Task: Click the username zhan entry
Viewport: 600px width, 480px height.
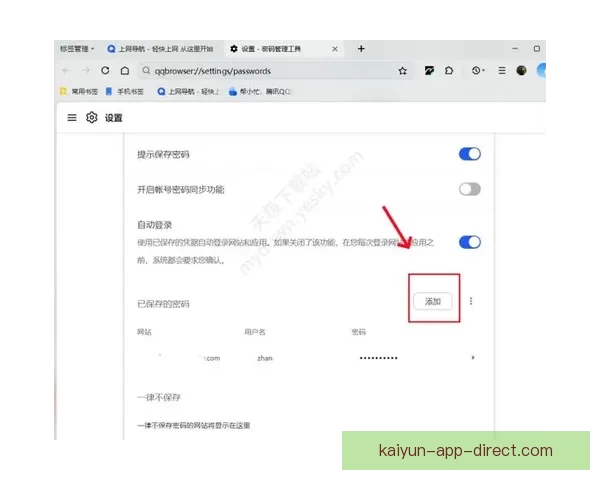Action: click(265, 358)
